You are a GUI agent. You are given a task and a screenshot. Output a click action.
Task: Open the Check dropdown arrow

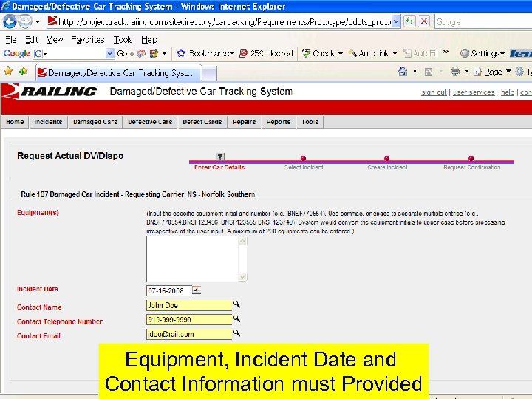tap(341, 53)
